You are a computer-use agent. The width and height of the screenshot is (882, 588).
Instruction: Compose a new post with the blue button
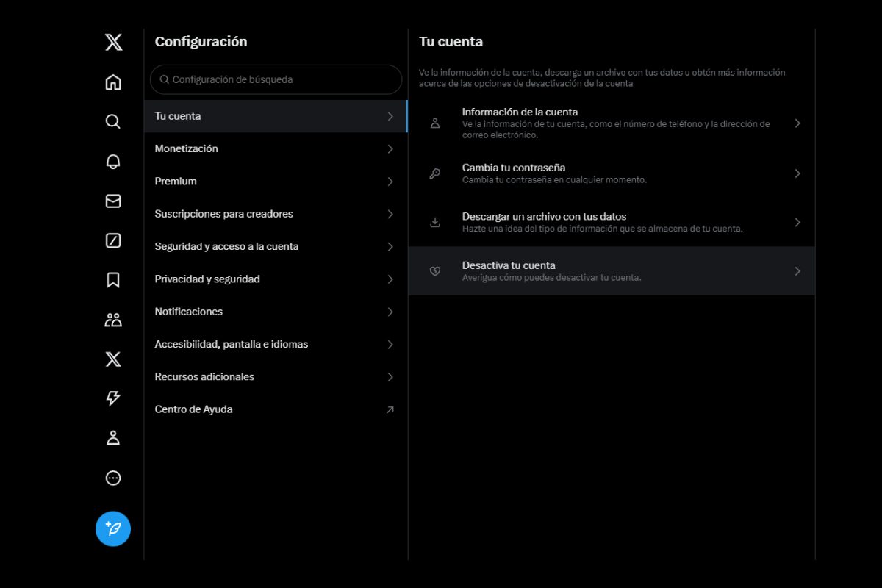112,528
